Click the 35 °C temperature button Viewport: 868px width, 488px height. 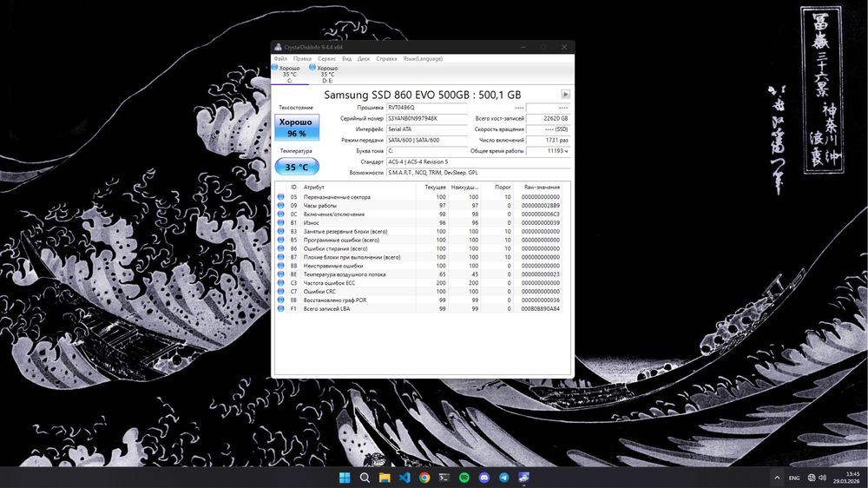pyautogui.click(x=297, y=167)
